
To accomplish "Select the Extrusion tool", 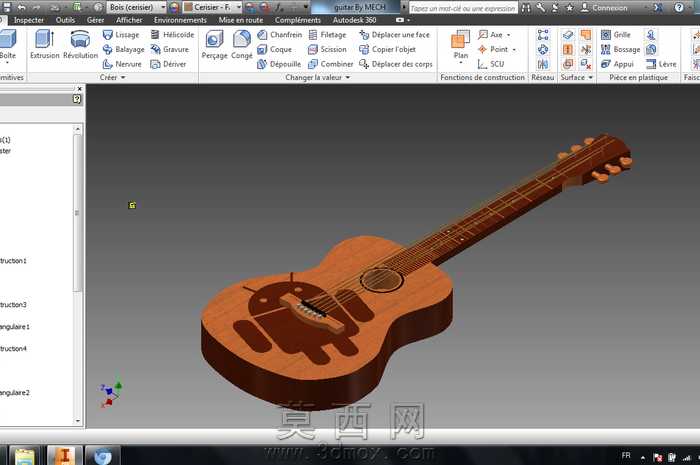I will (44, 45).
